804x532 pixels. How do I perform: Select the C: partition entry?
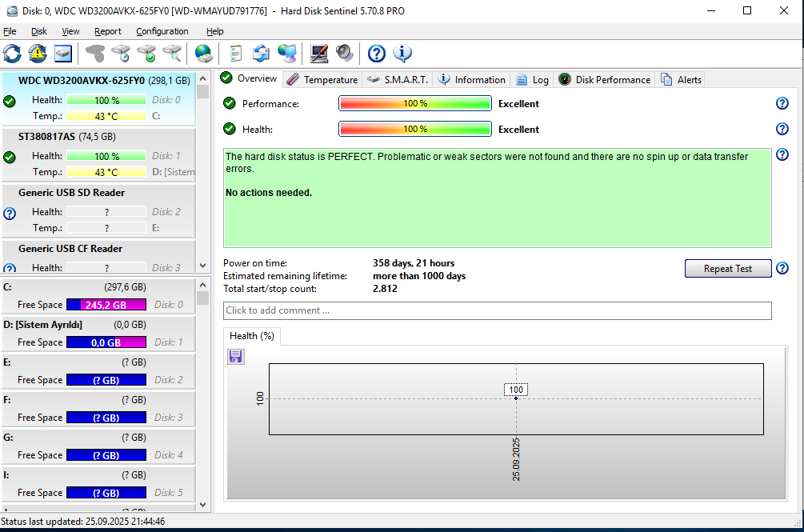(98, 296)
